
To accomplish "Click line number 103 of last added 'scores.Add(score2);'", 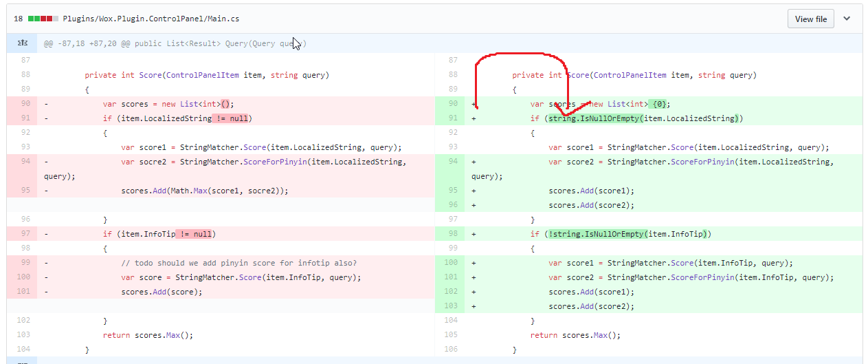I will [x=450, y=306].
